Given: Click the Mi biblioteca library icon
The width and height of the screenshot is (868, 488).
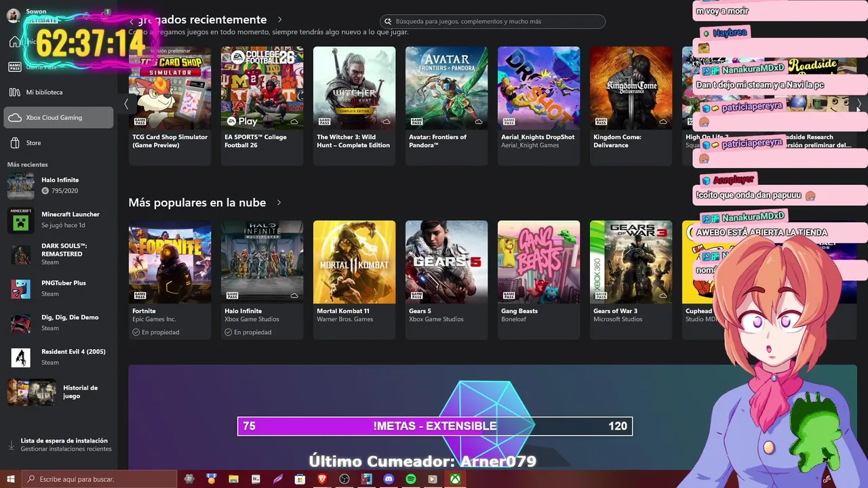Looking at the screenshot, I should point(14,92).
